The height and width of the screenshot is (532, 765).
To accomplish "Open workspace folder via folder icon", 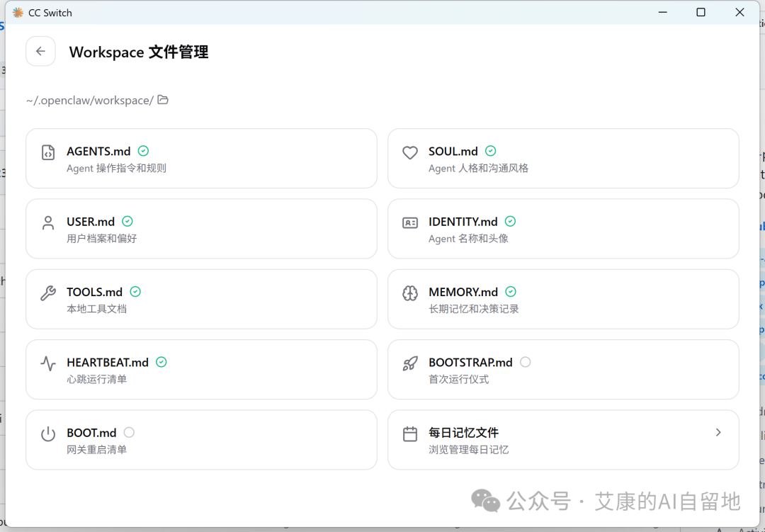I will pyautogui.click(x=163, y=100).
